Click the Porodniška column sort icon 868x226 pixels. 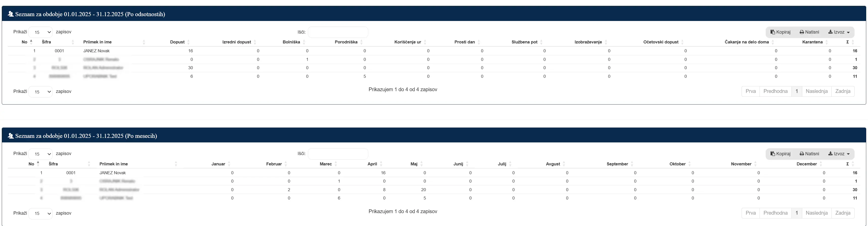[x=361, y=42]
